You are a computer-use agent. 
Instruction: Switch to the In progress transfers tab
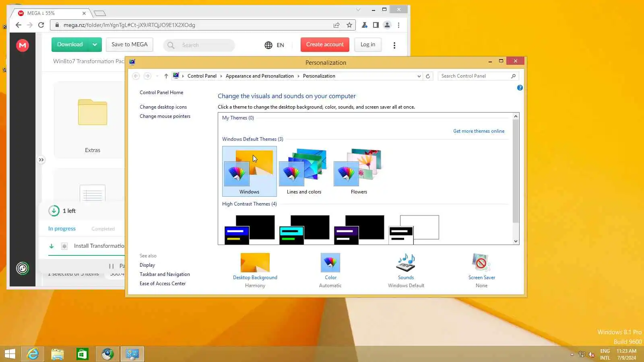coord(62,228)
